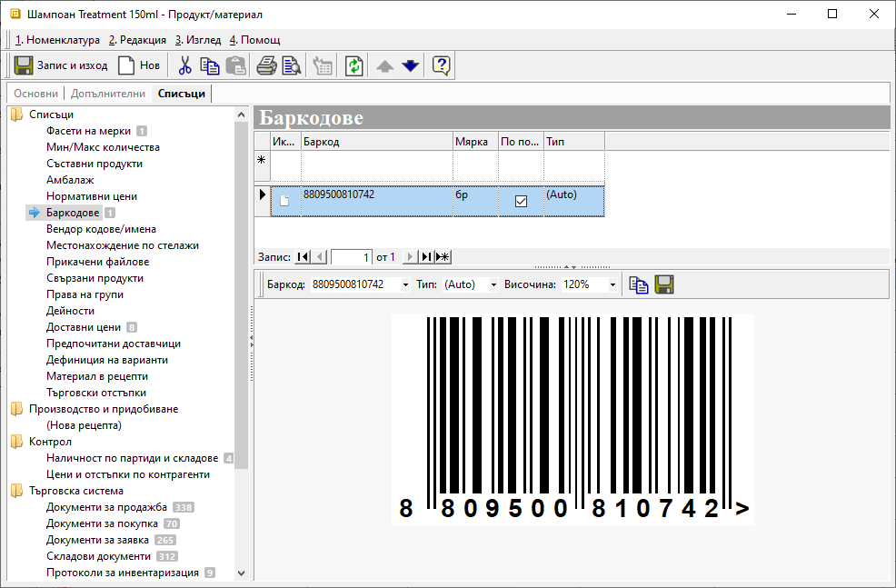Switch to the Основни tab
This screenshot has height=588, width=896.
click(x=36, y=94)
